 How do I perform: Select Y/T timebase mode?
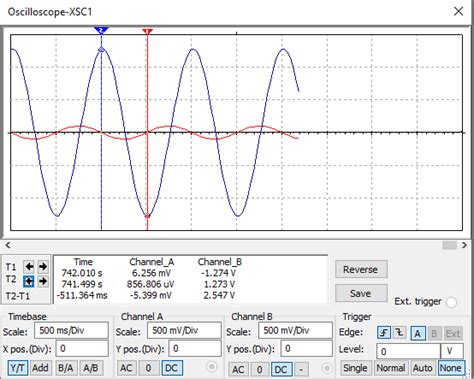(17, 368)
